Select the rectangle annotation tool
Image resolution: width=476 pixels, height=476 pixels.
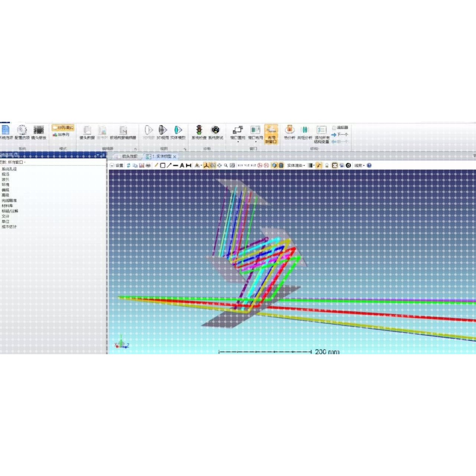[x=163, y=166]
